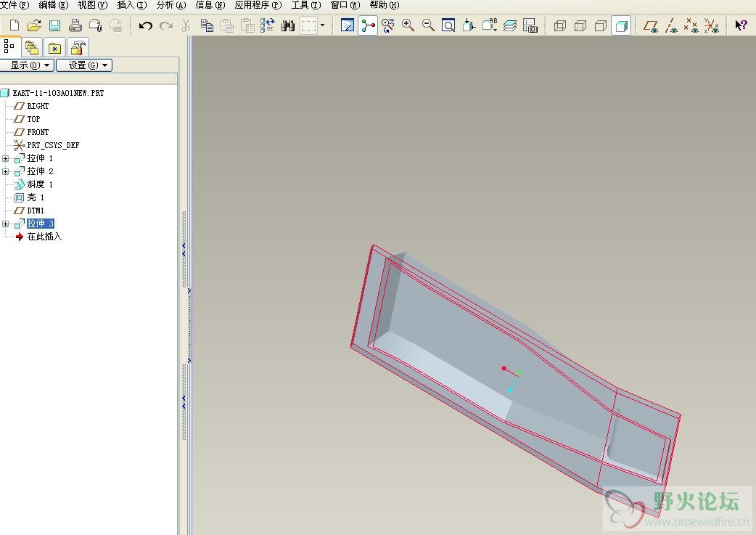756x535 pixels.
Task: Send the model as a mail attachment
Action: coord(96,25)
